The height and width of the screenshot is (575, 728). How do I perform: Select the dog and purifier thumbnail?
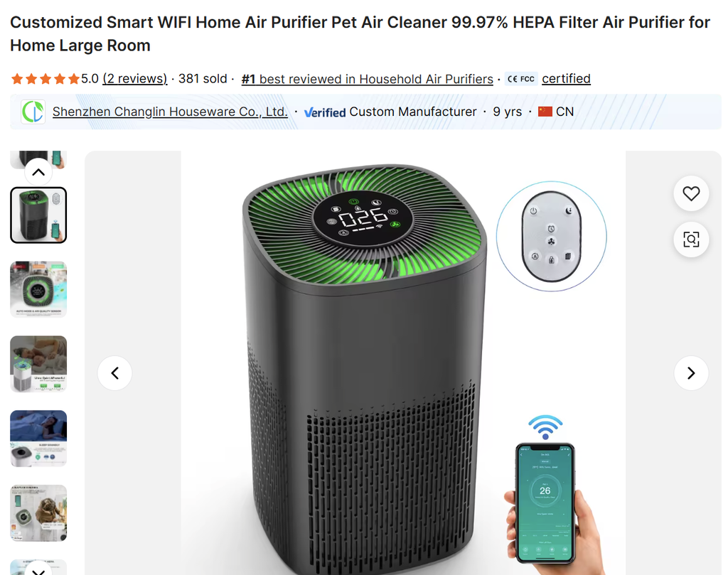pyautogui.click(x=38, y=513)
